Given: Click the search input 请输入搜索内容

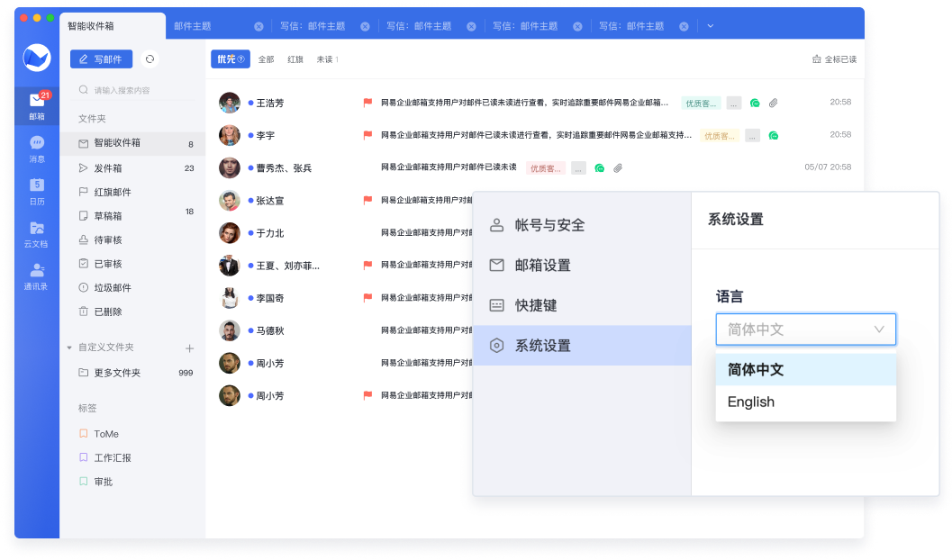Looking at the screenshot, I should pos(133,90).
